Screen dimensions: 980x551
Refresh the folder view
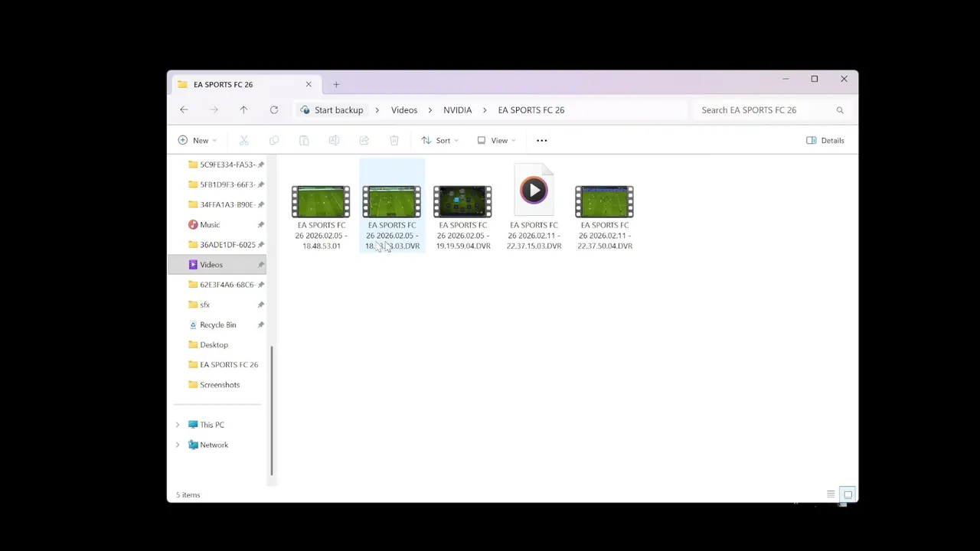pos(273,109)
